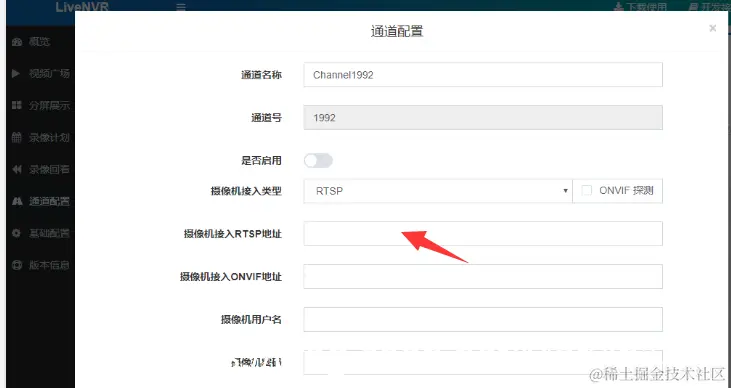
Task: Click the 分屏展示 grid icon in sidebar
Action: tap(17, 105)
